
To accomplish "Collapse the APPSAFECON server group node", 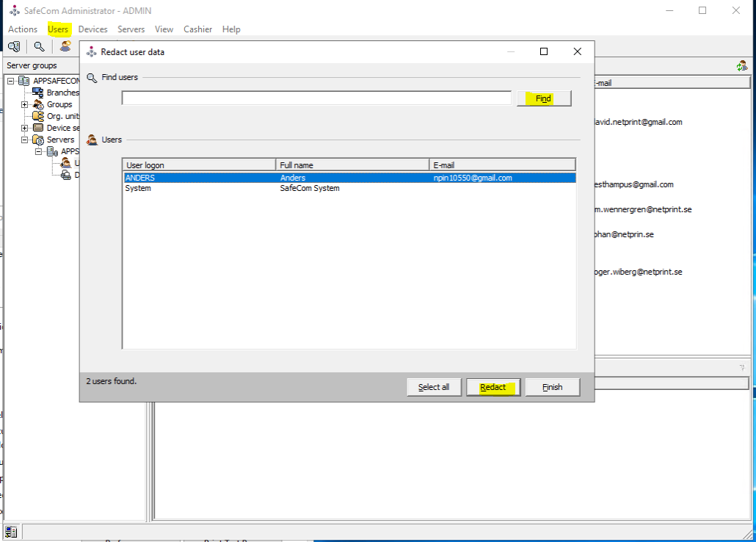I will click(10, 81).
